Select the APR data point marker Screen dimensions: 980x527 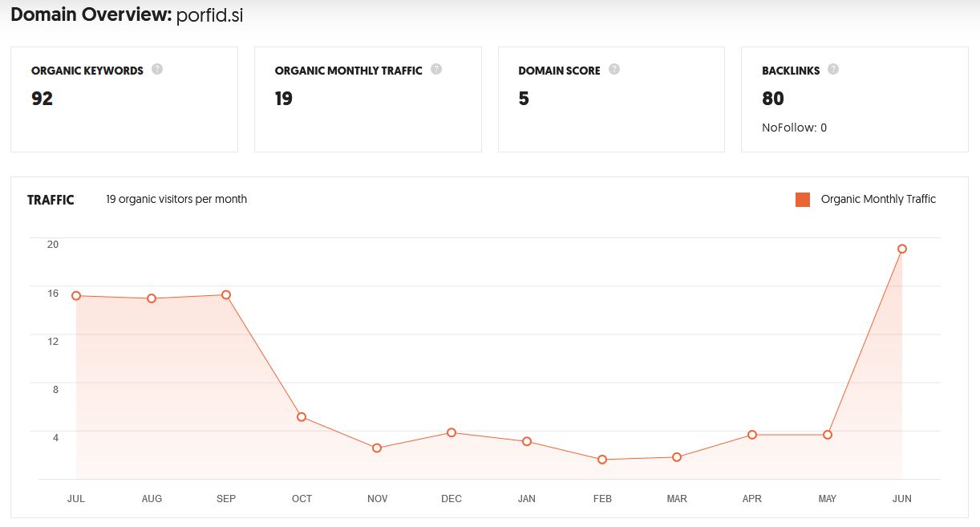[x=752, y=435]
